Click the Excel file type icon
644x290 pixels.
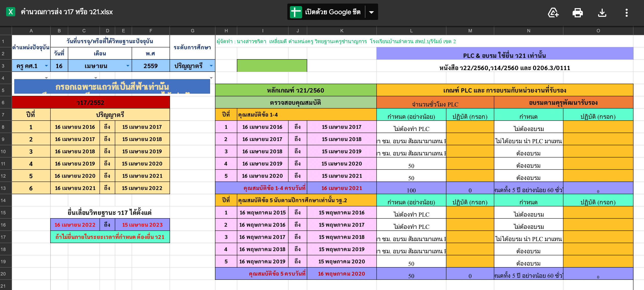tap(11, 12)
